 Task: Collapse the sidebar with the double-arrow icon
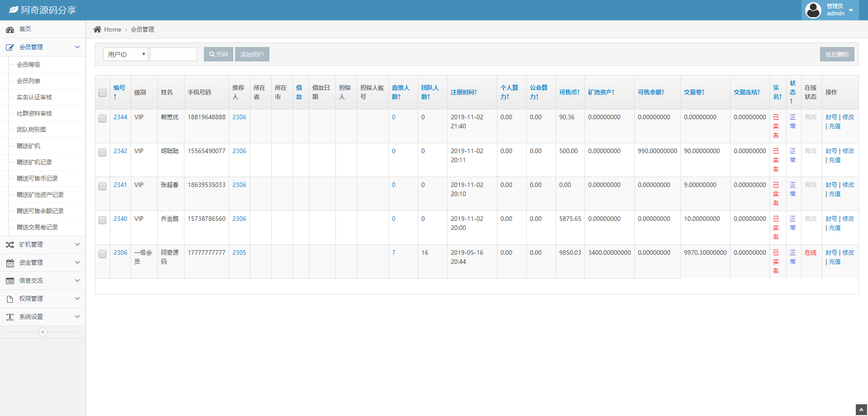click(43, 332)
